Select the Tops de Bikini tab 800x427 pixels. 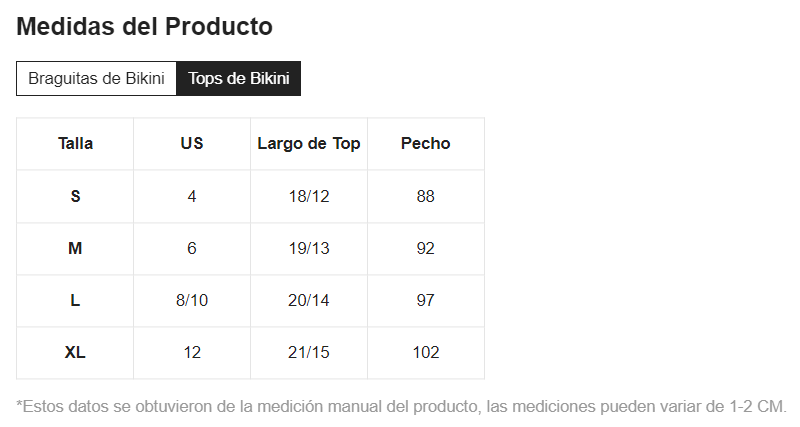238,79
